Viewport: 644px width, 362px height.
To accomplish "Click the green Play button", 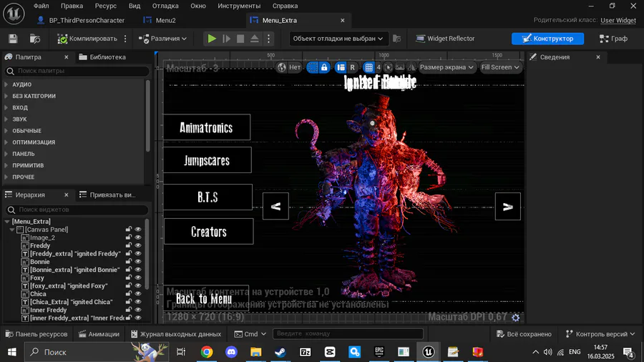I will [212, 39].
